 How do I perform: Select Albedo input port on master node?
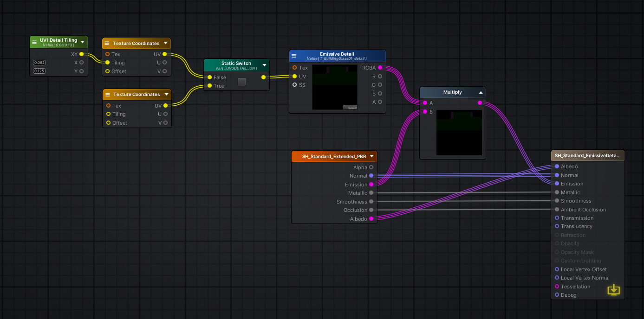pos(557,166)
